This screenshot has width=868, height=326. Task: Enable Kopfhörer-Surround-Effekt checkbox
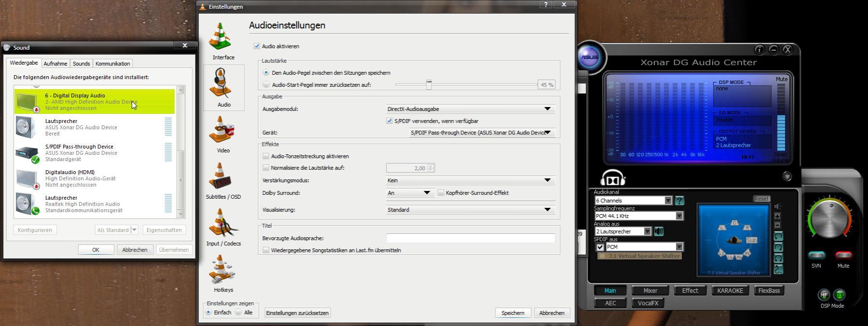(x=441, y=193)
